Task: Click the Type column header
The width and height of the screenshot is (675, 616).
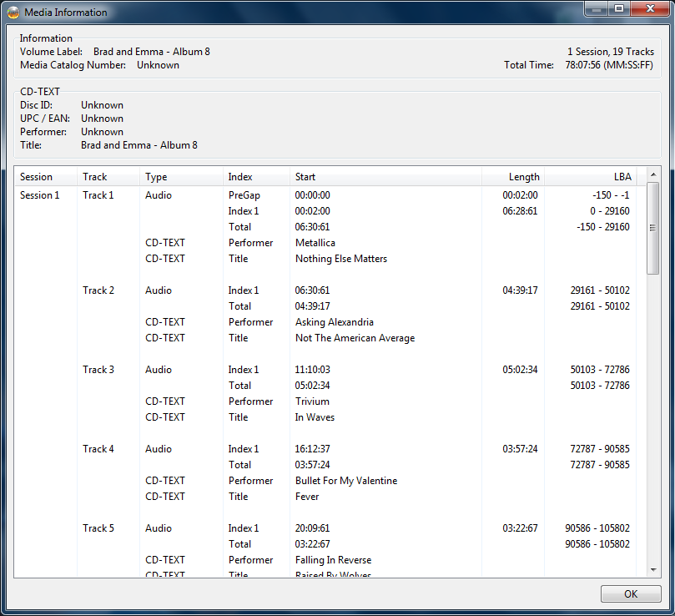Action: (x=156, y=177)
